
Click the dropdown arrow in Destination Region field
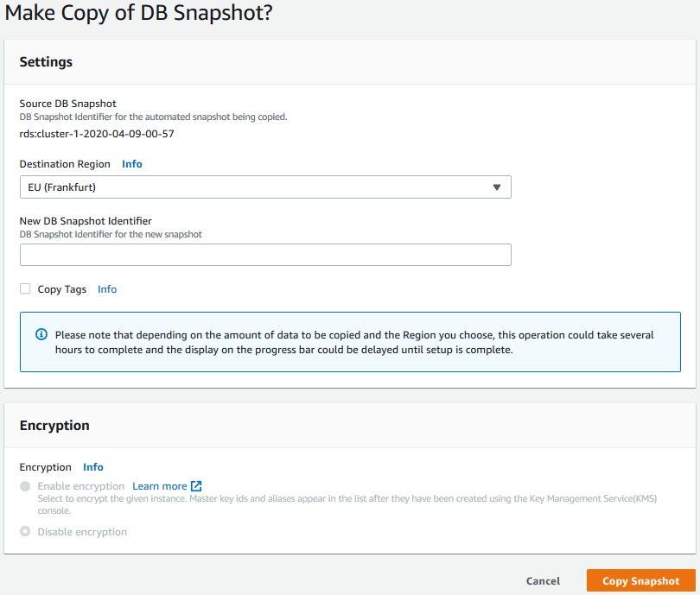tap(496, 187)
